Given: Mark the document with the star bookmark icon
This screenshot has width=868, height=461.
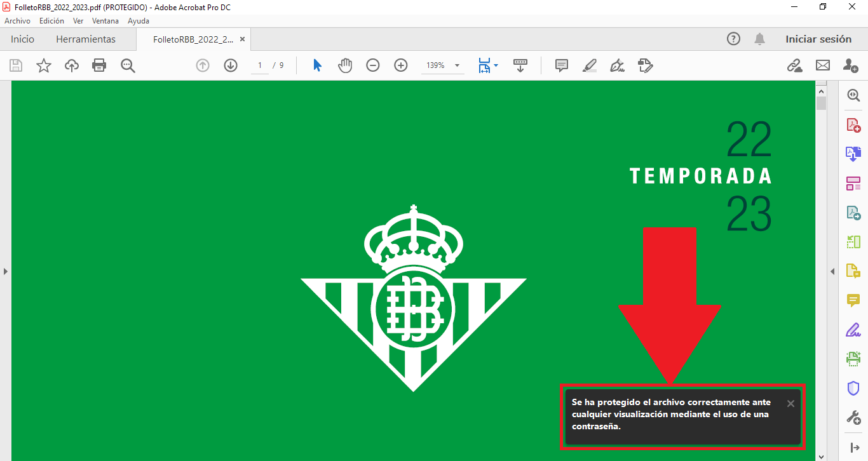Looking at the screenshot, I should [x=44, y=65].
